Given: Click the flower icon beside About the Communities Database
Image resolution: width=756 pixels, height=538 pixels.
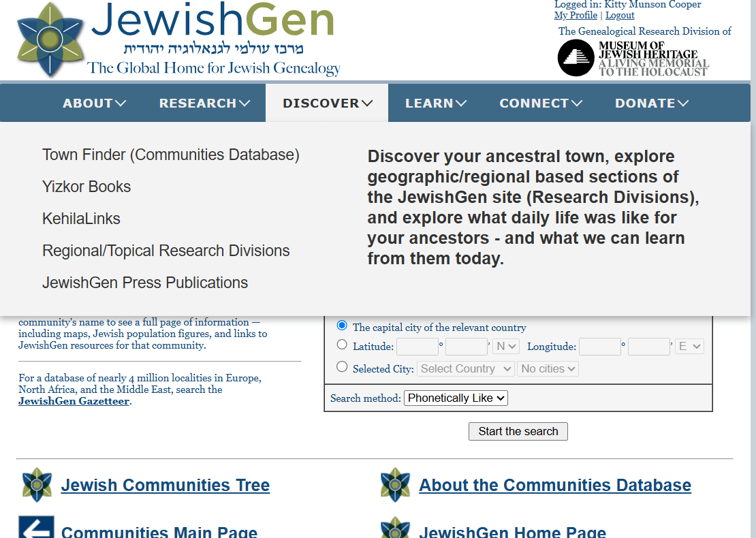Looking at the screenshot, I should 395,484.
